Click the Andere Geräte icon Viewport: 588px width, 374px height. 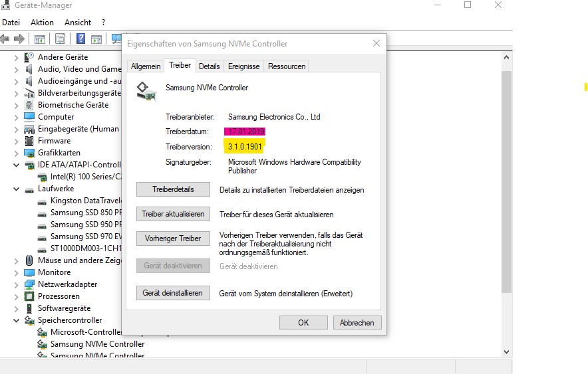tap(29, 57)
